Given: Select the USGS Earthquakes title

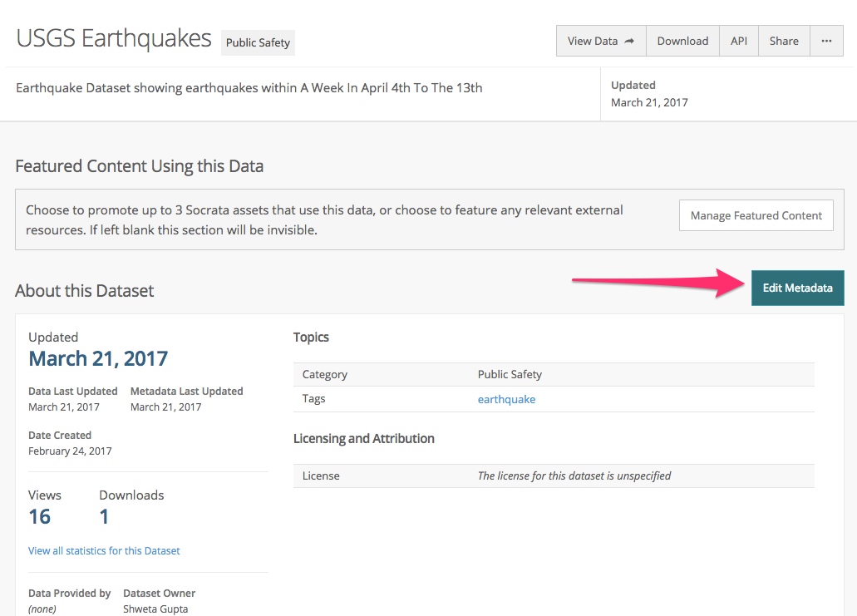Looking at the screenshot, I should pyautogui.click(x=114, y=39).
